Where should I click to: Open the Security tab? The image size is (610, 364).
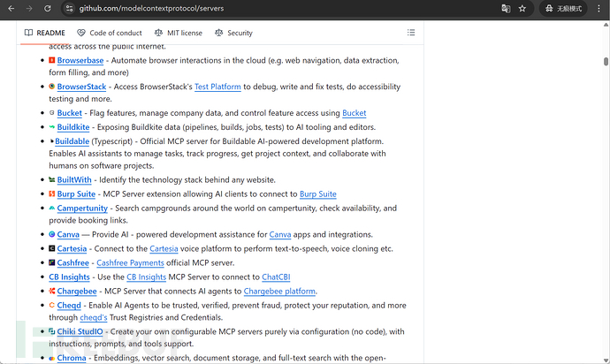click(233, 33)
